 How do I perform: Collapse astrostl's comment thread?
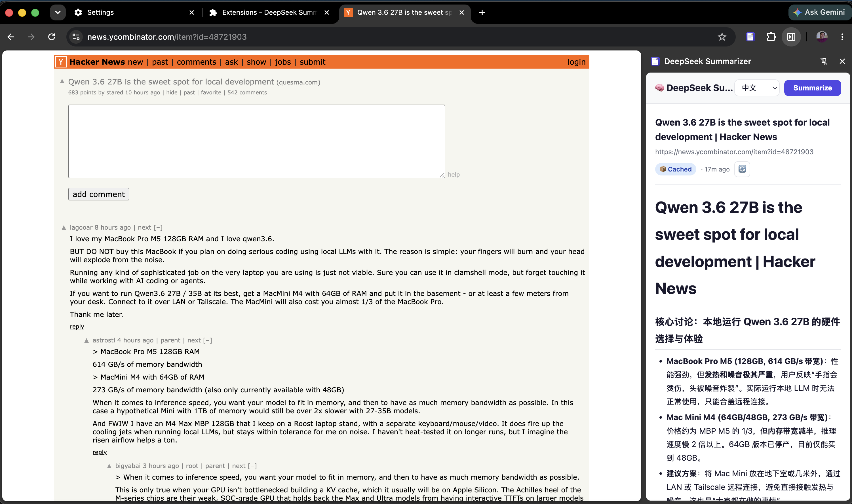(x=207, y=340)
